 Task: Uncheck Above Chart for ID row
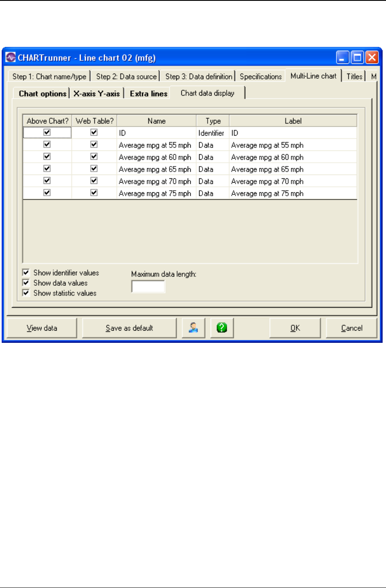point(47,132)
